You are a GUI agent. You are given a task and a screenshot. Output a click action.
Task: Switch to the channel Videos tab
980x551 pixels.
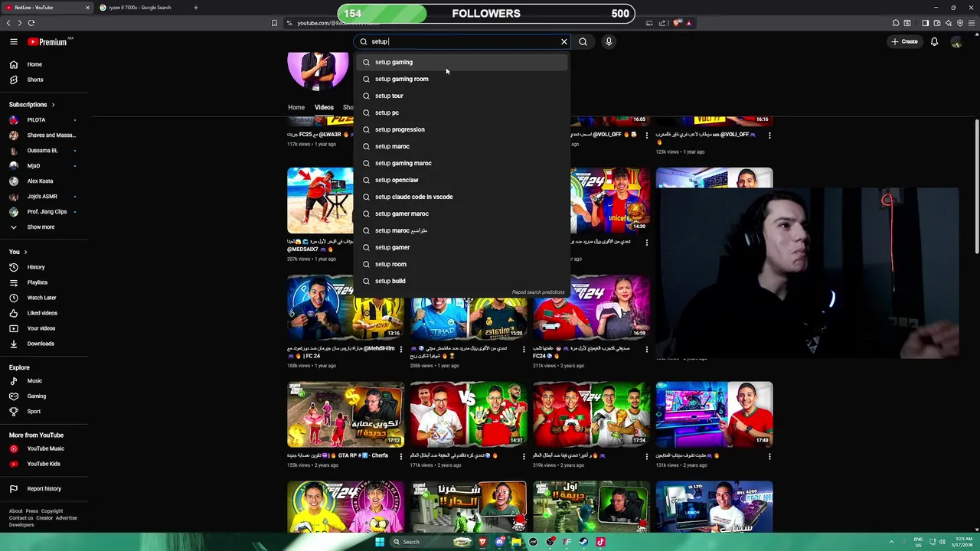tap(324, 107)
